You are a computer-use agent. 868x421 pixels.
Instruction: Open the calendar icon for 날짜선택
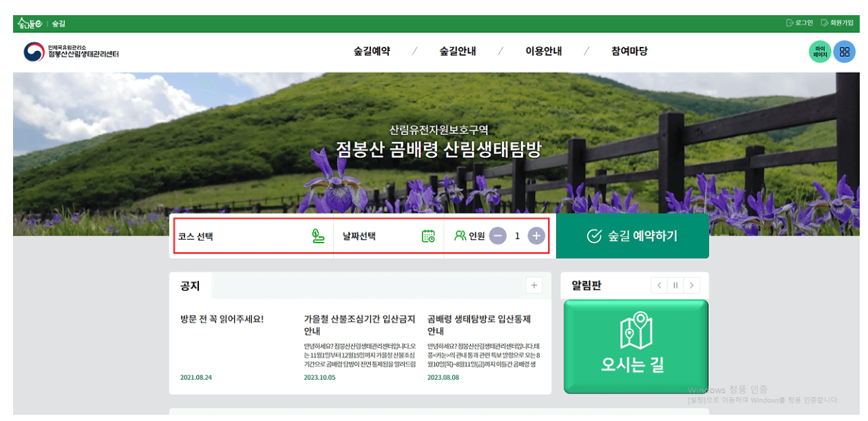point(429,235)
